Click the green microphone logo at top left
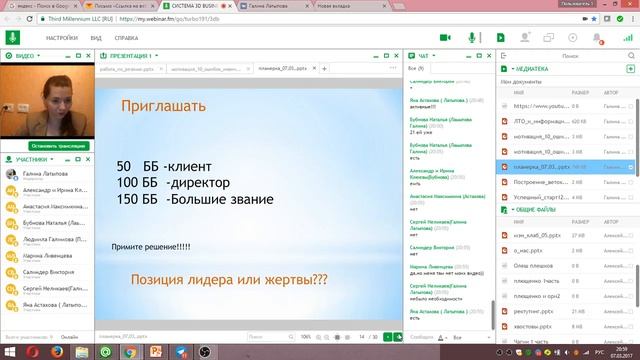Viewport: 640px width, 360px height. click(x=13, y=38)
